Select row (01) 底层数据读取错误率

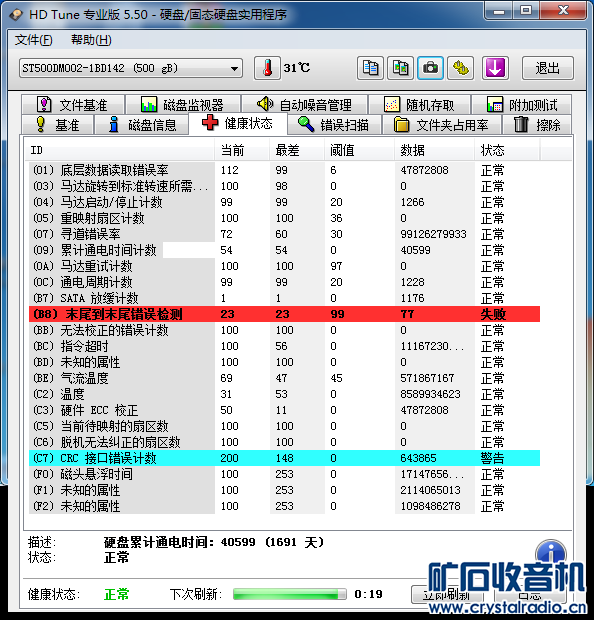pos(284,170)
